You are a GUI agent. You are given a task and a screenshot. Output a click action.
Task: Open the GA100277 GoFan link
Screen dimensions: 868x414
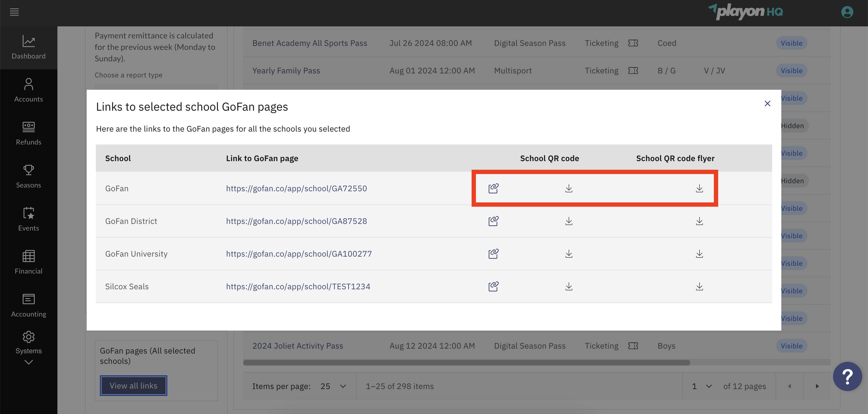(x=299, y=254)
